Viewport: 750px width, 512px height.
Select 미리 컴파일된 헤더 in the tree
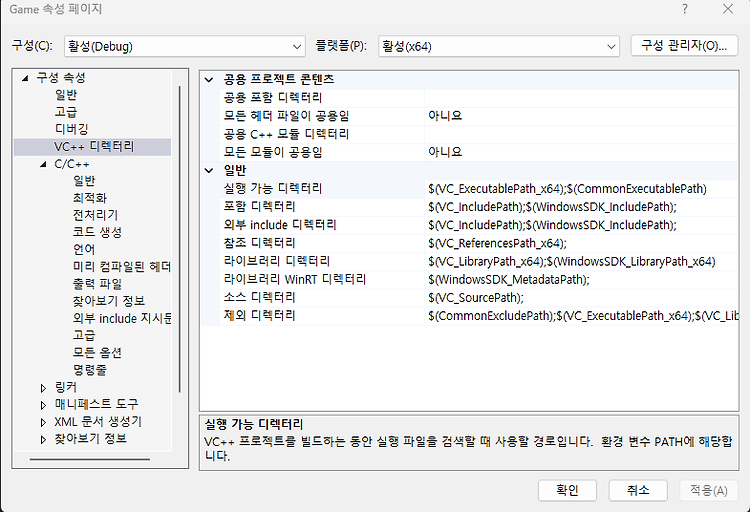coord(121,267)
